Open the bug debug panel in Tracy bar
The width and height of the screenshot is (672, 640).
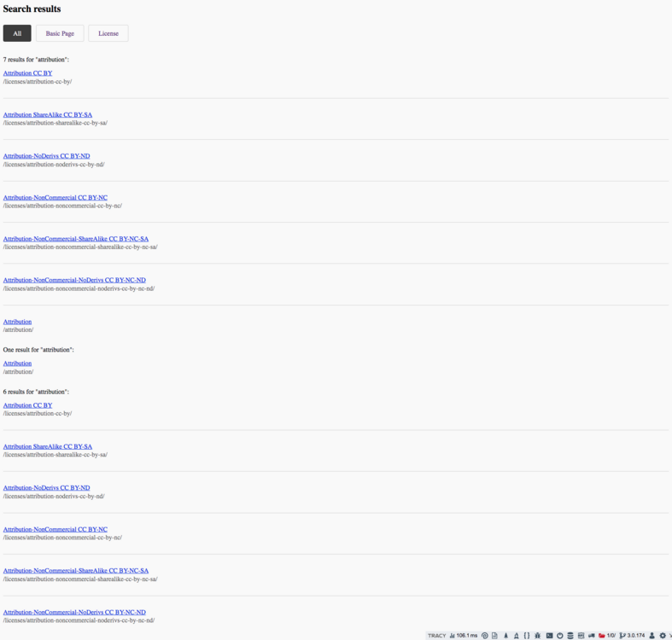537,636
